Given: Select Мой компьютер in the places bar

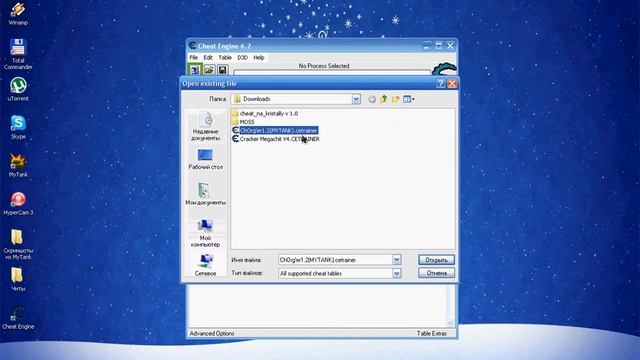Looking at the screenshot, I should click(205, 233).
